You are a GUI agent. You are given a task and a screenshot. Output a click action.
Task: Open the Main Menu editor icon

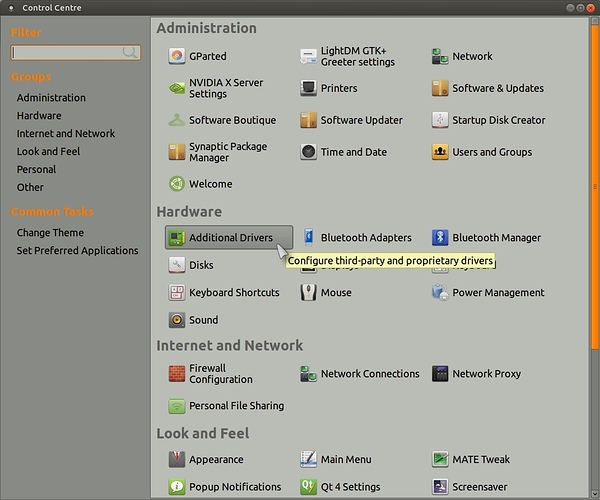click(x=308, y=459)
